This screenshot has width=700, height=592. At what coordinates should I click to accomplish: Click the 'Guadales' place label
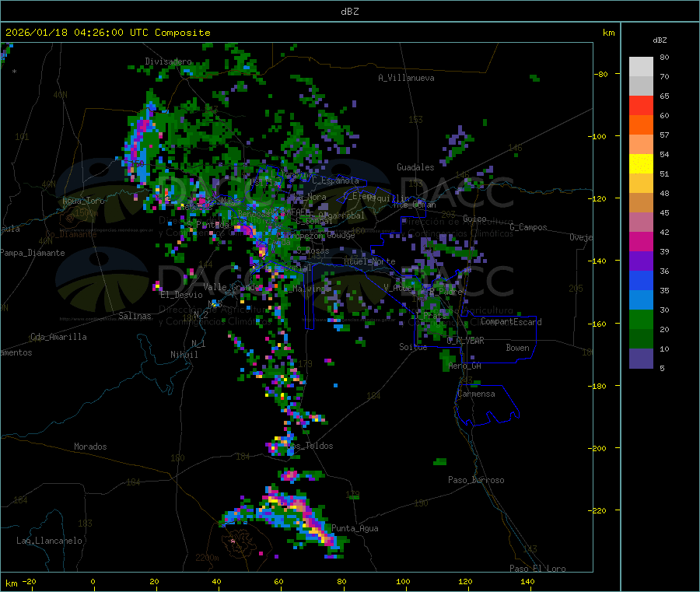(x=415, y=167)
